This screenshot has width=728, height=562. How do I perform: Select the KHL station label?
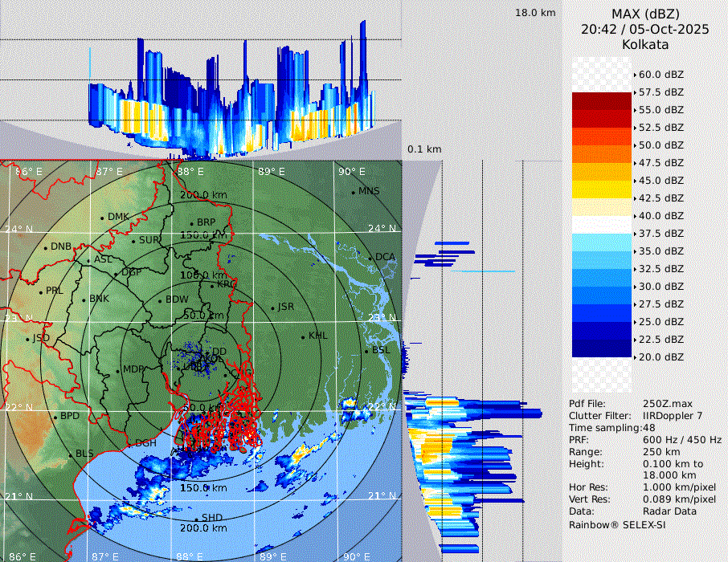pyautogui.click(x=317, y=336)
